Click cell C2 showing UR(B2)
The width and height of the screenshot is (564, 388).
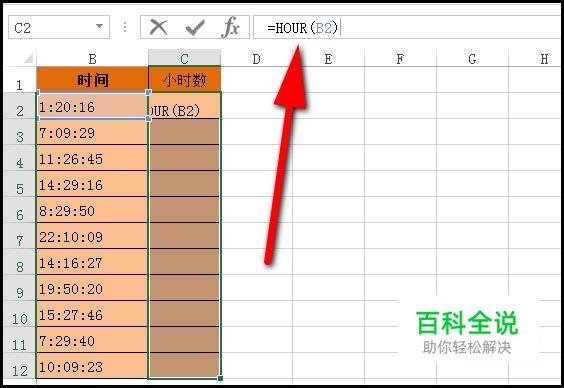coord(185,106)
